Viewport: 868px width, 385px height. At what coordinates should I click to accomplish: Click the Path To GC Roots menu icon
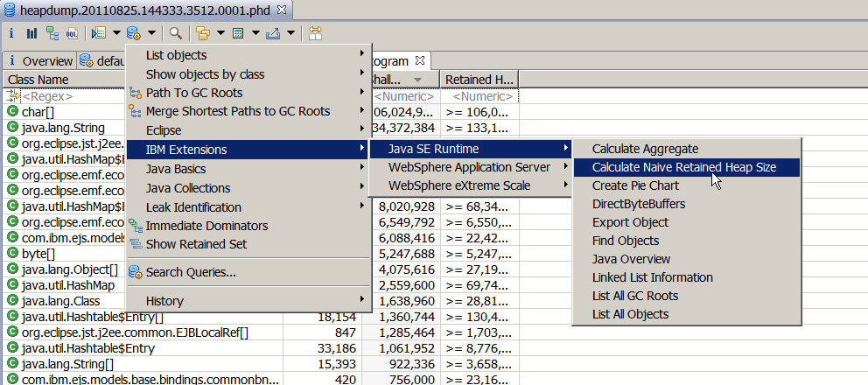(136, 93)
